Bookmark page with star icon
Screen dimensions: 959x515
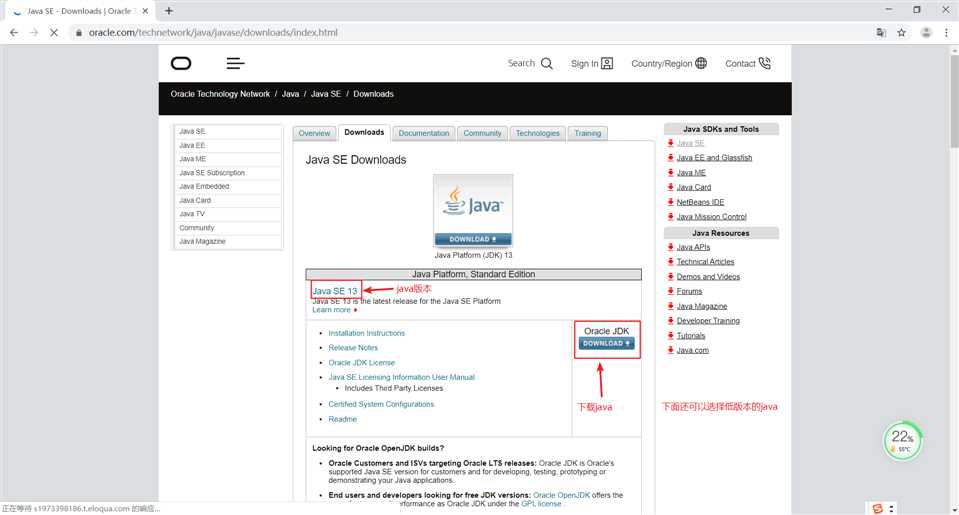click(902, 32)
